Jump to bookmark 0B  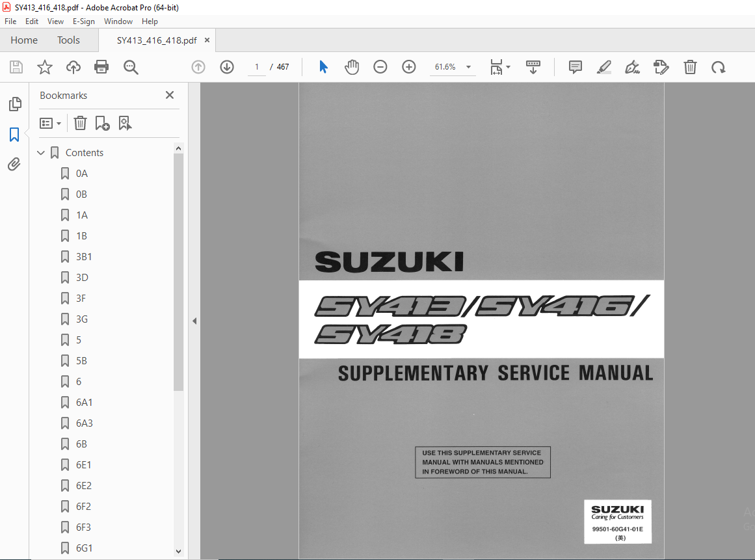81,194
